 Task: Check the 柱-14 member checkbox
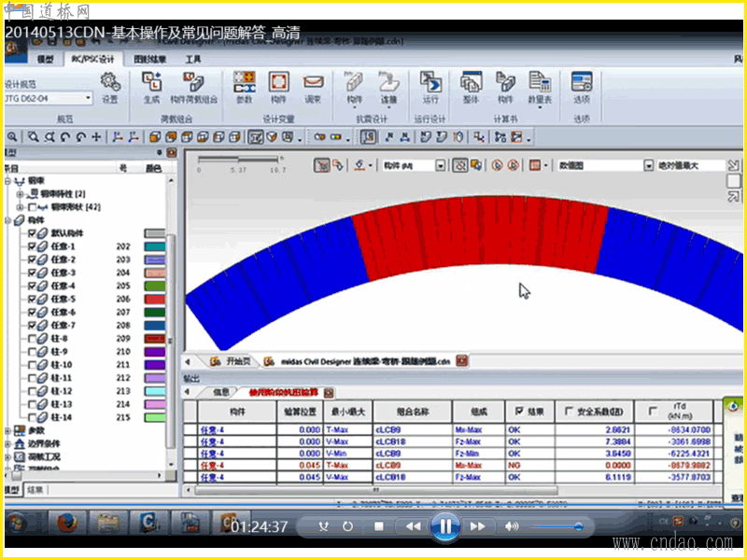point(32,417)
